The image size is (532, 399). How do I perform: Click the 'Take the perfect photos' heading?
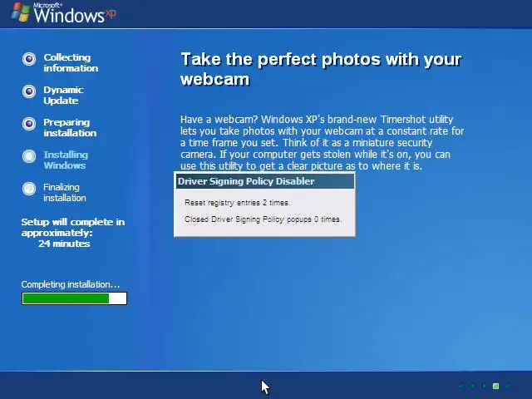click(321, 69)
